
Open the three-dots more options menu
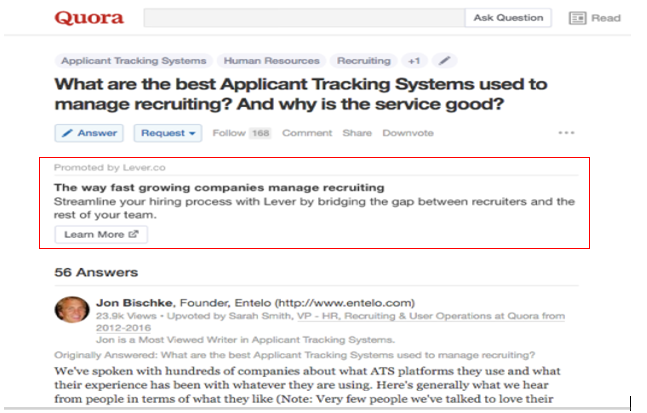tap(566, 133)
